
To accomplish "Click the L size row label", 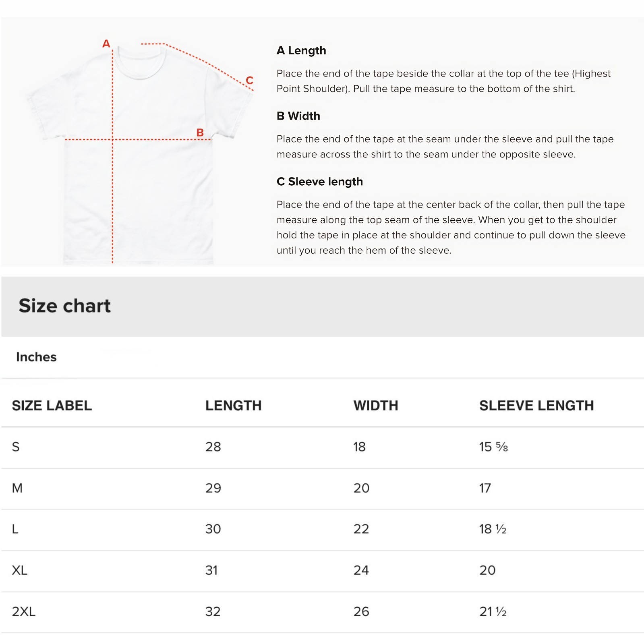I will point(15,529).
